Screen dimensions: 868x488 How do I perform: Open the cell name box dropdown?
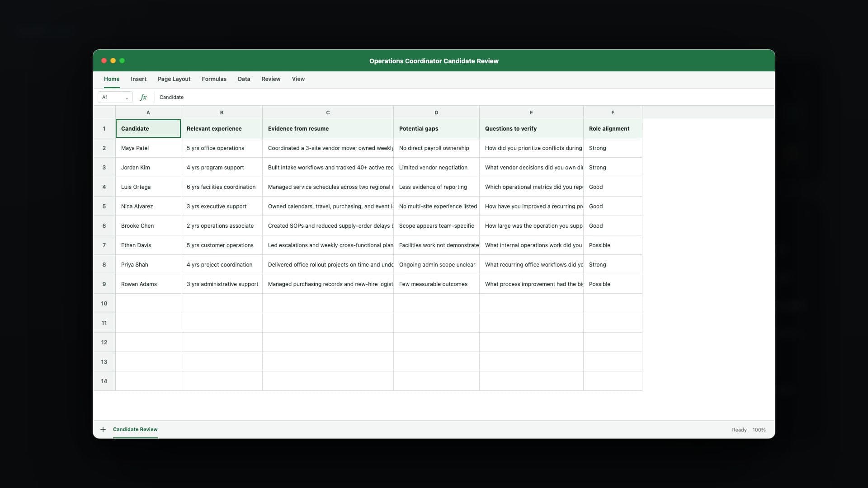pyautogui.click(x=127, y=98)
